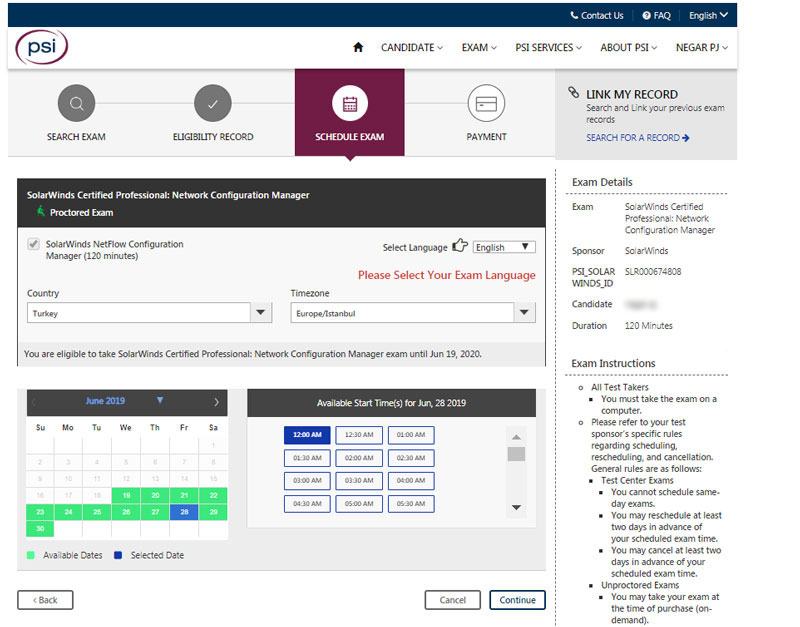The height and width of the screenshot is (627, 800).
Task: Select the 12:30 AM start time
Action: (x=359, y=435)
